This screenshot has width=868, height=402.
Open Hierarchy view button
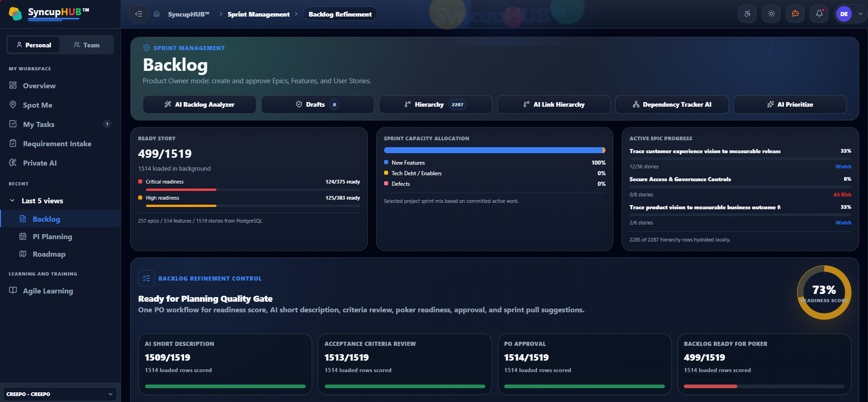coord(436,104)
